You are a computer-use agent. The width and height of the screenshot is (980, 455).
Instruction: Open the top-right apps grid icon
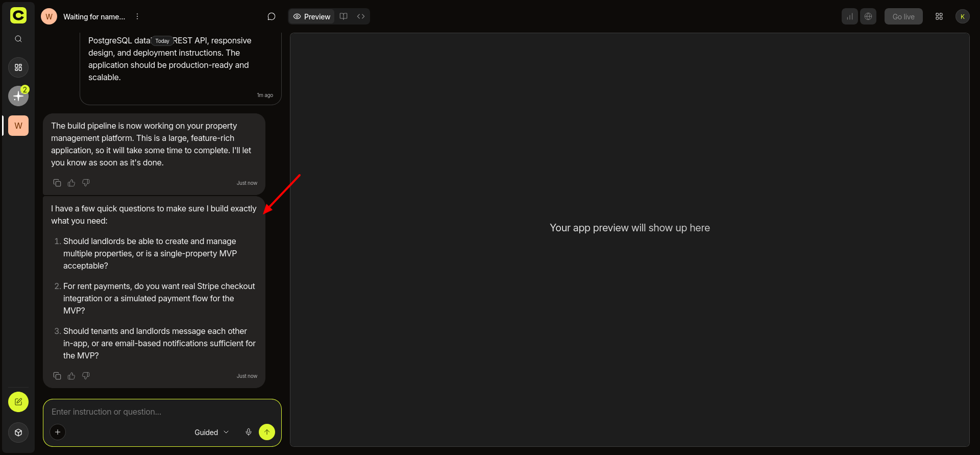click(939, 16)
